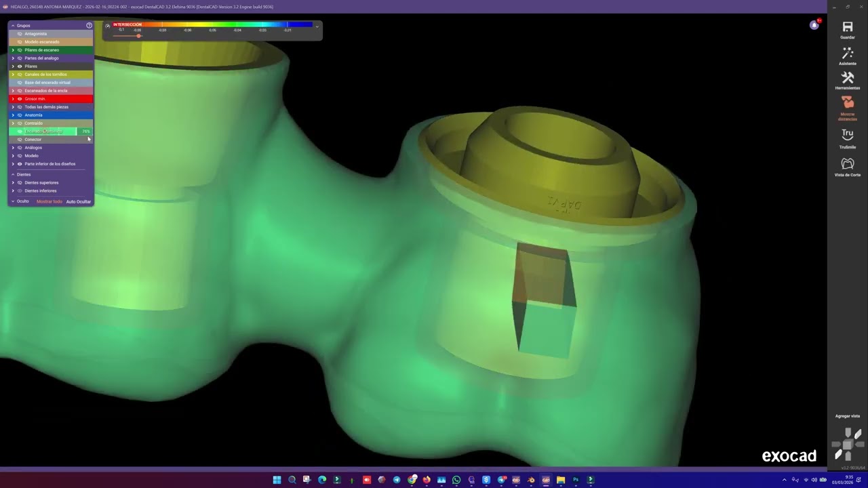Toggle visibility of Base del encerado virtual

pos(20,83)
